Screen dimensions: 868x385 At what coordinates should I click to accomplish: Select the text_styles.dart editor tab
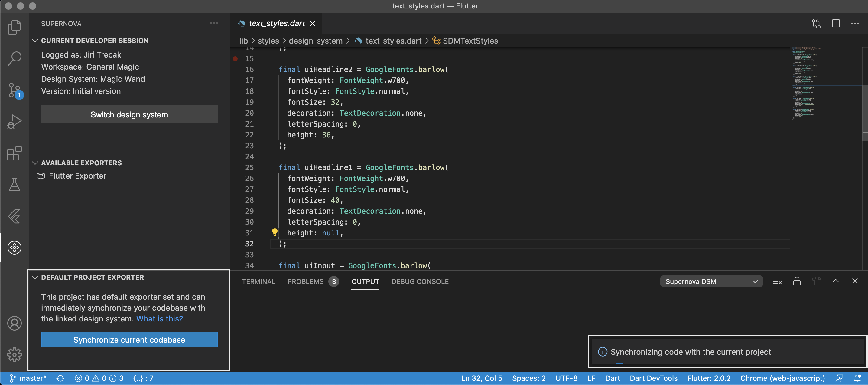pos(277,23)
